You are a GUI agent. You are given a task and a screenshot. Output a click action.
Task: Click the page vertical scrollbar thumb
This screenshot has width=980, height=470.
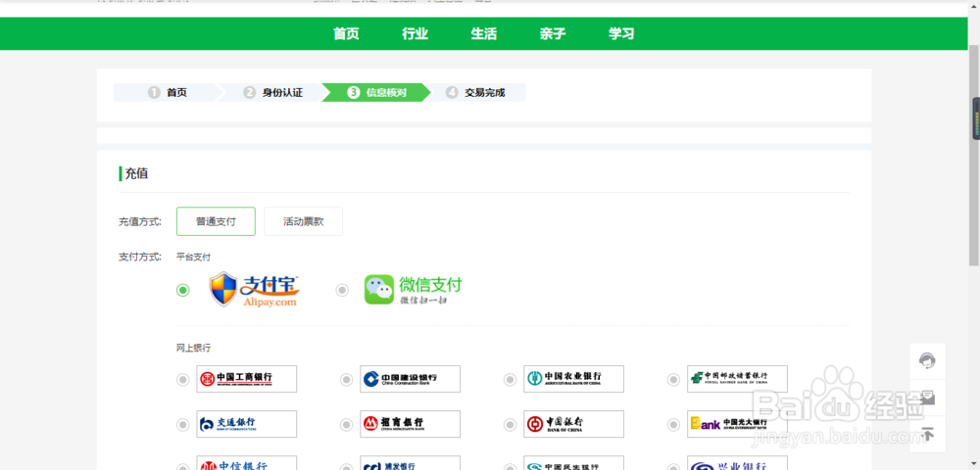(974, 156)
